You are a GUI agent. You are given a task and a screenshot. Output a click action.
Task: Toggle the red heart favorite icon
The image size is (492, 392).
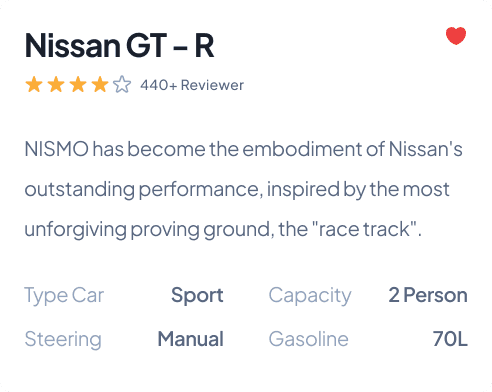[x=456, y=35]
